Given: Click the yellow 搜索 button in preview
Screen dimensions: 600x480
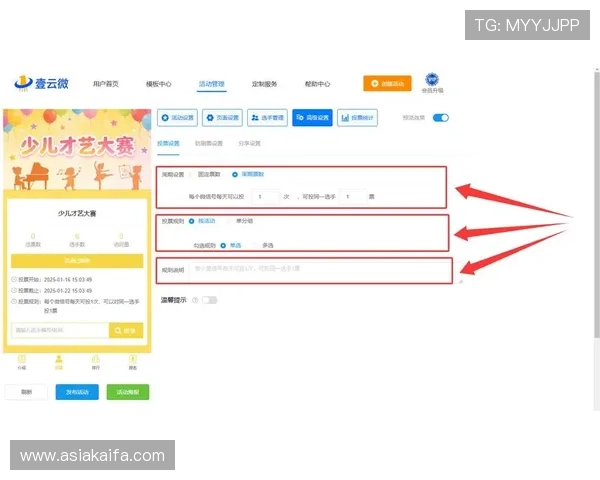Looking at the screenshot, I should pyautogui.click(x=126, y=330).
